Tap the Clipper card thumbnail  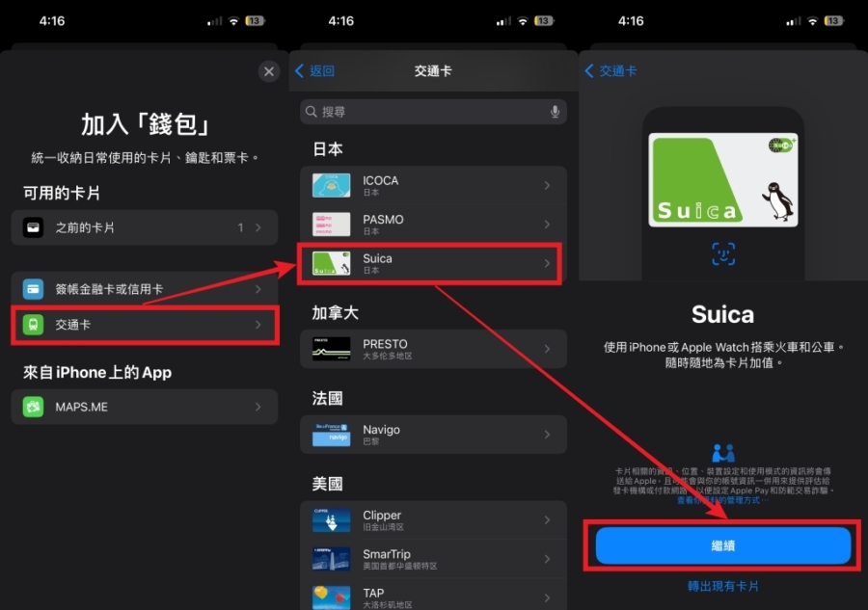331,519
